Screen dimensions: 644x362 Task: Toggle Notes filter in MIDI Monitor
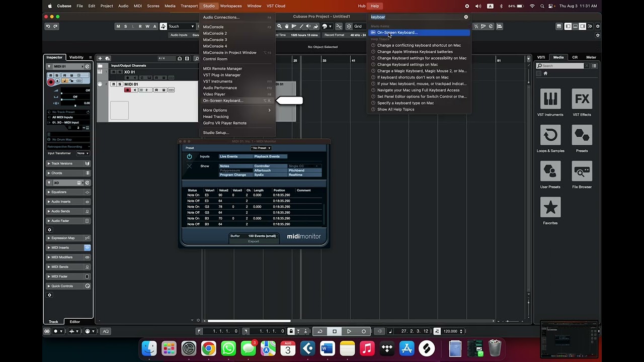[x=235, y=166]
